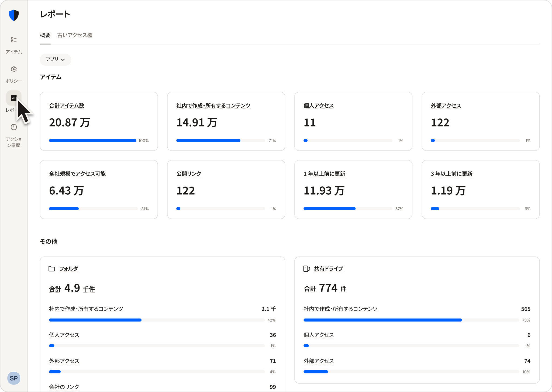The image size is (552, 392).
Task: Click 合計 4.9 千件 in フォルダ panel
Action: pyautogui.click(x=72, y=288)
